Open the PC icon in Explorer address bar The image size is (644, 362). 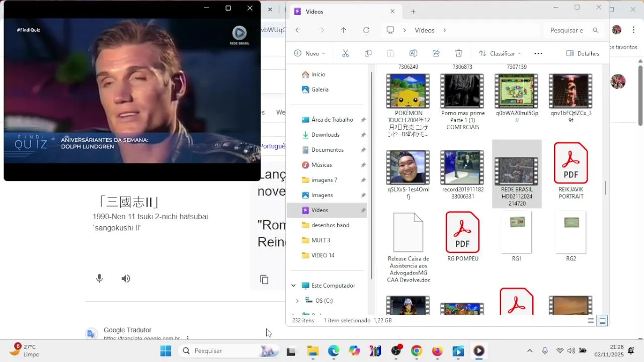(x=390, y=30)
